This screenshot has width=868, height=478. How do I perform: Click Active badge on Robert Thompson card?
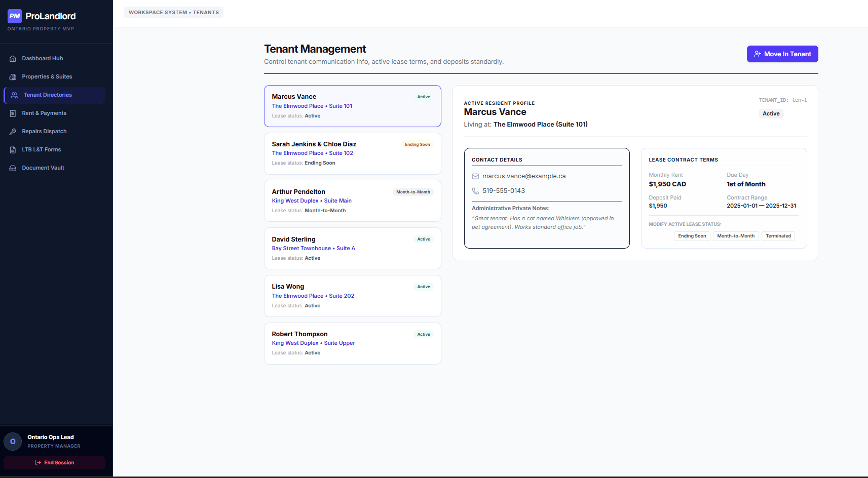click(424, 335)
